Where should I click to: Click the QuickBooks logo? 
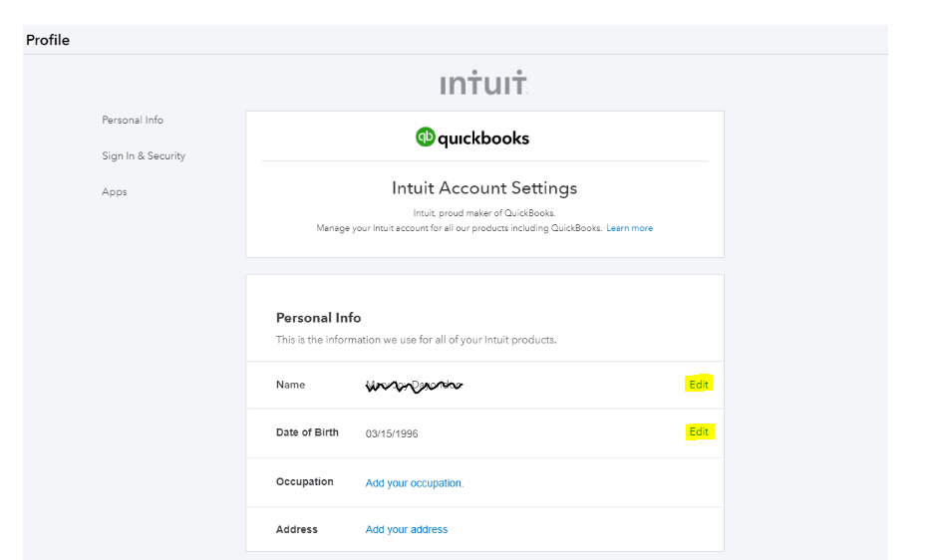pyautogui.click(x=472, y=138)
